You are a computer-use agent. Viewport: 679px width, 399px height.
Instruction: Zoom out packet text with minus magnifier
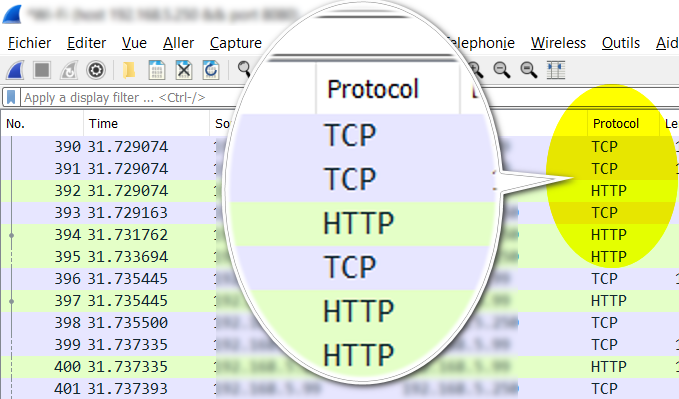502,70
